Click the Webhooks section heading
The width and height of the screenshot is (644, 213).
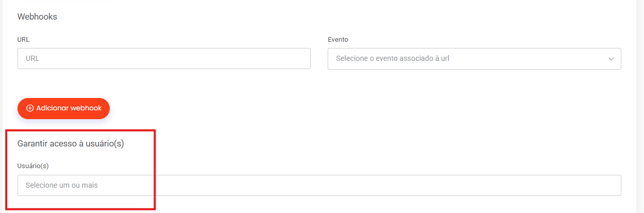click(x=37, y=17)
